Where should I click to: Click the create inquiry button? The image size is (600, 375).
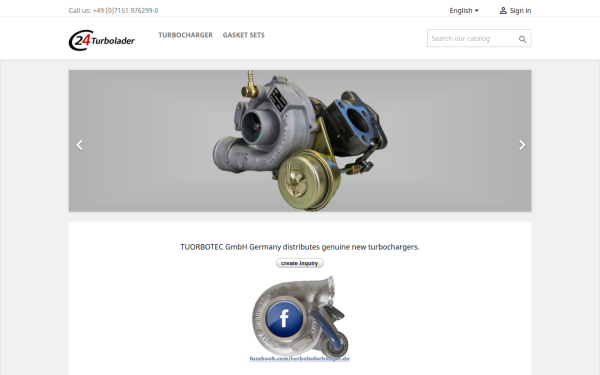point(300,263)
